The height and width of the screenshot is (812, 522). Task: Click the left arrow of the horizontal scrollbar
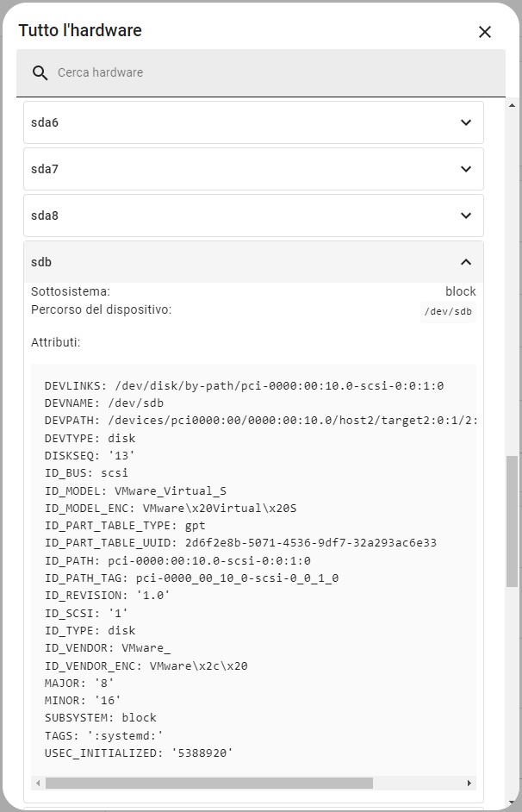tap(36, 783)
